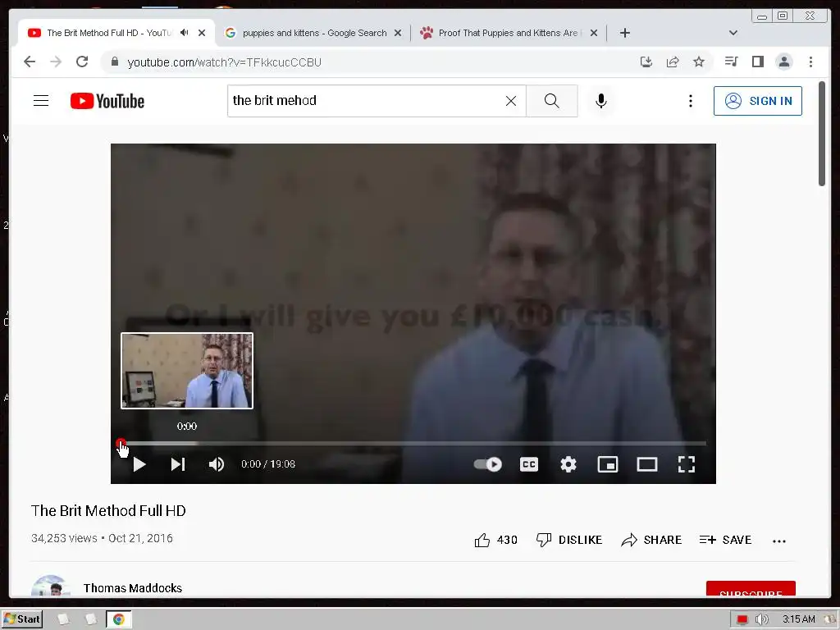
Task: Reload the current page
Action: pos(82,62)
